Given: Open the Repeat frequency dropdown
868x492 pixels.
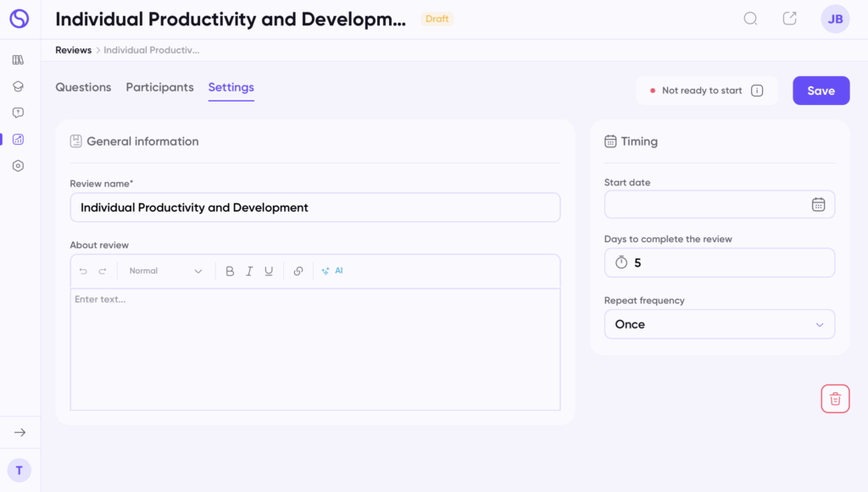Looking at the screenshot, I should (719, 324).
